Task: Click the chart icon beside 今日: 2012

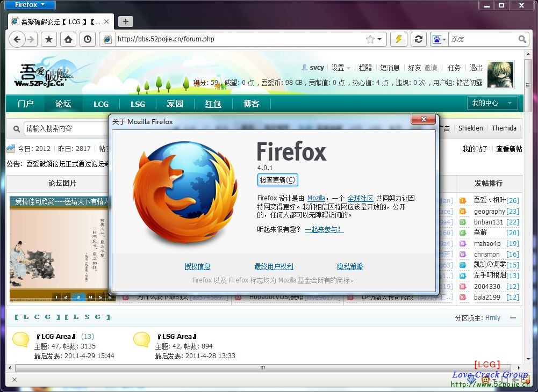Action: [11, 149]
